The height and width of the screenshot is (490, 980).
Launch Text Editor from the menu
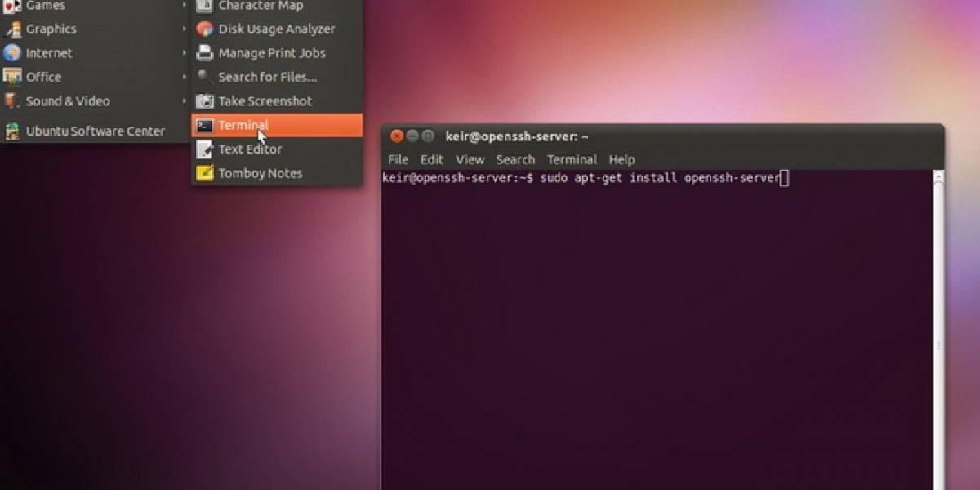click(x=277, y=149)
